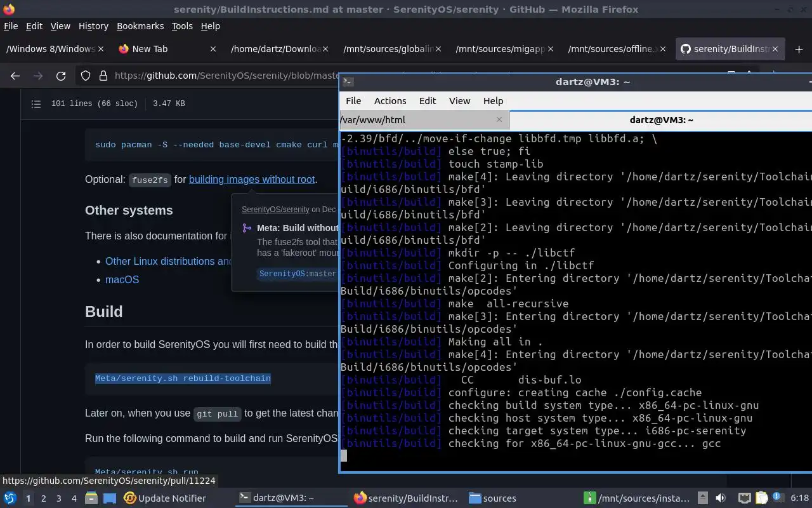Switch to workspace 2 in pager

click(x=43, y=498)
